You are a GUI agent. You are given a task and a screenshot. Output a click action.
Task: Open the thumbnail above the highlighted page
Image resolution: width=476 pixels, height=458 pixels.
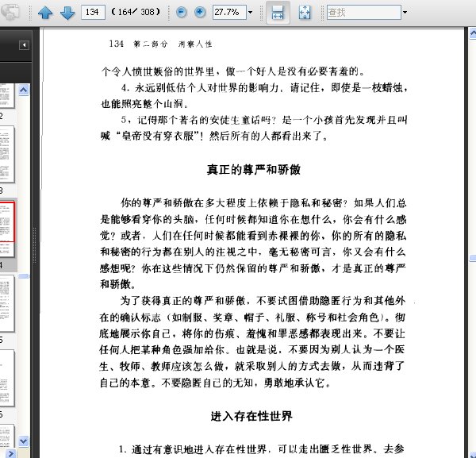coord(7,154)
